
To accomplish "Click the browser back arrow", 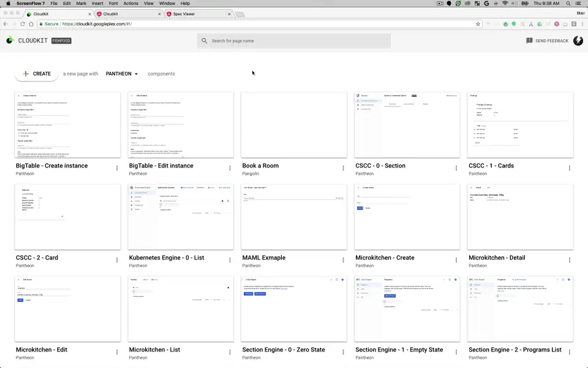I will pyautogui.click(x=6, y=24).
